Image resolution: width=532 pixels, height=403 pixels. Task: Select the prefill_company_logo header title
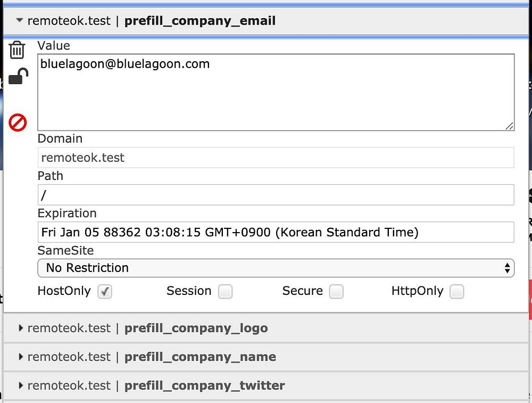[x=196, y=328]
